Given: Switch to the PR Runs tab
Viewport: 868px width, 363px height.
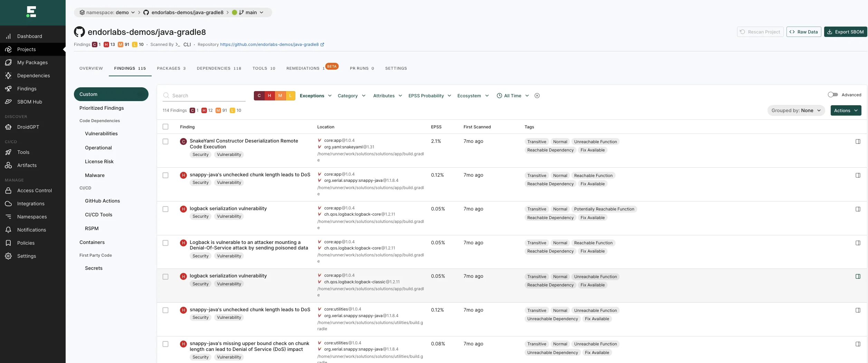Looking at the screenshot, I should [x=362, y=68].
